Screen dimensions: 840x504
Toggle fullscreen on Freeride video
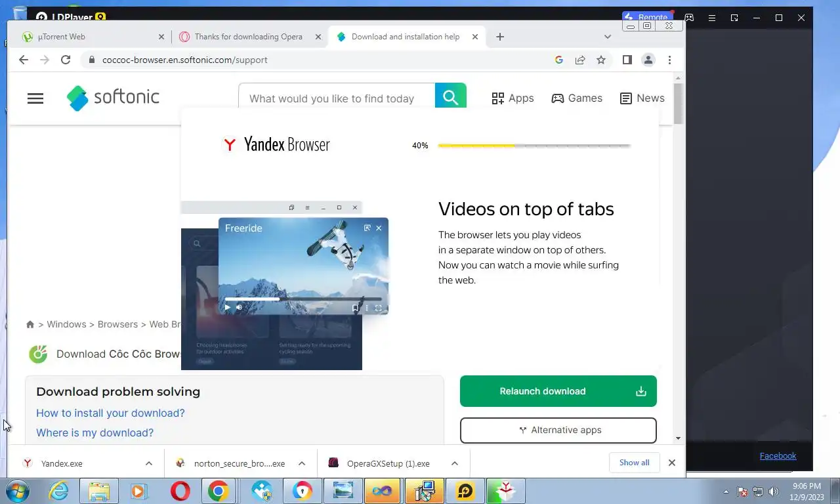point(378,307)
